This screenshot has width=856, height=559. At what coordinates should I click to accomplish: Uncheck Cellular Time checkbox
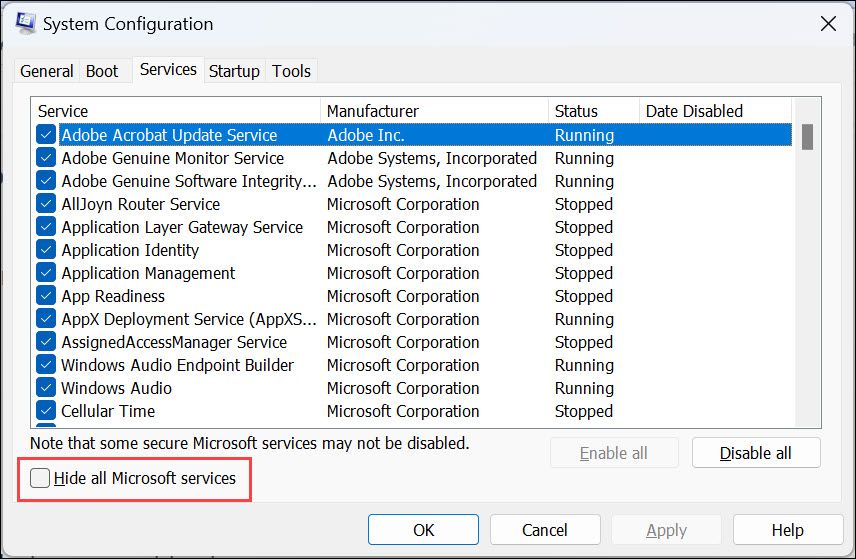pos(46,410)
